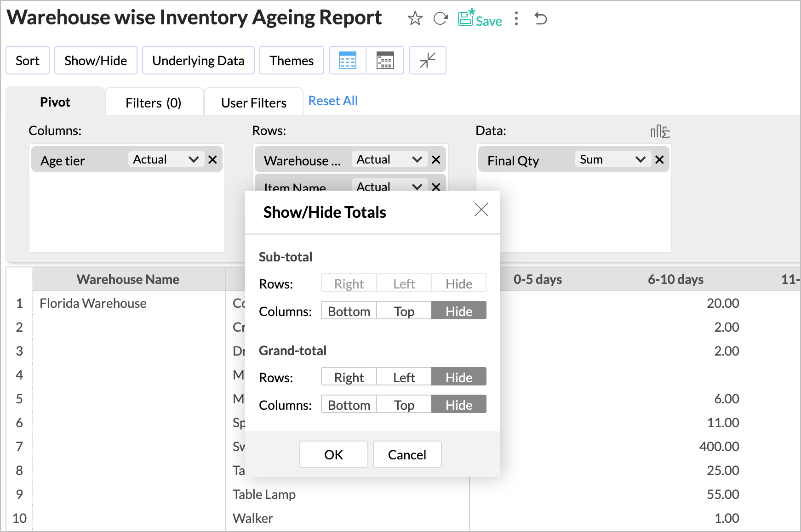The width and height of the screenshot is (801, 532).
Task: Remove Final Qty from Data
Action: click(659, 159)
